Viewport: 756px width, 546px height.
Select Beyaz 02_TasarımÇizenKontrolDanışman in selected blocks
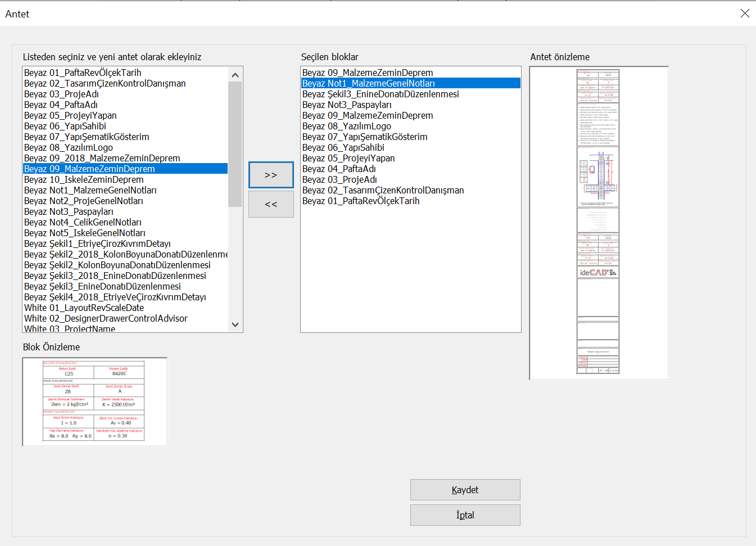383,190
